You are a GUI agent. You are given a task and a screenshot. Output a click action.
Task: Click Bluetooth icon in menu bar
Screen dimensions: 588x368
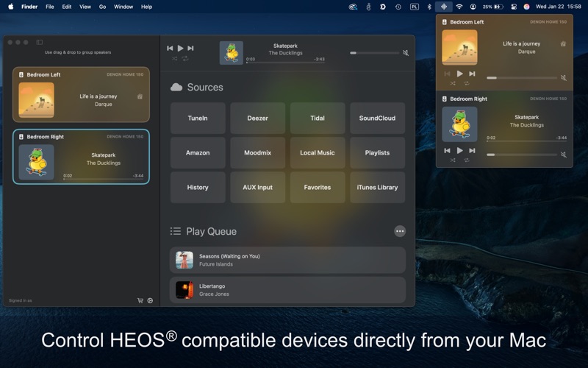tap(429, 7)
